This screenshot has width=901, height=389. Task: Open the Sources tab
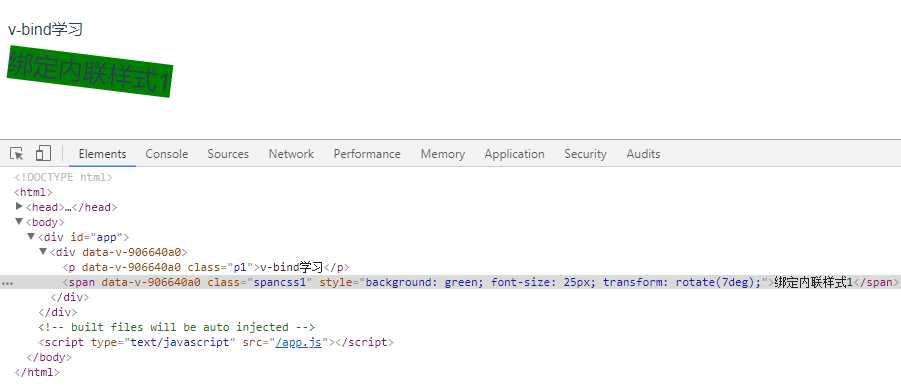(x=228, y=154)
